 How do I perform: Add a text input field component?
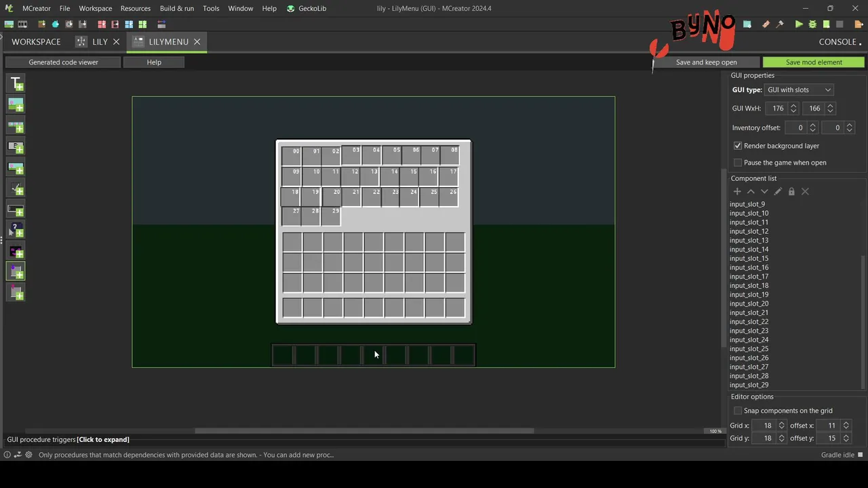coord(16,209)
